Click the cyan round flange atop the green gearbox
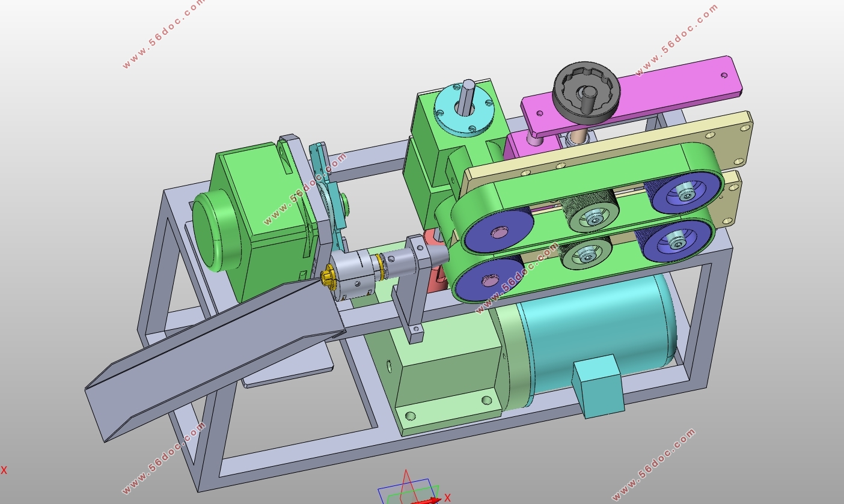 coord(464,107)
